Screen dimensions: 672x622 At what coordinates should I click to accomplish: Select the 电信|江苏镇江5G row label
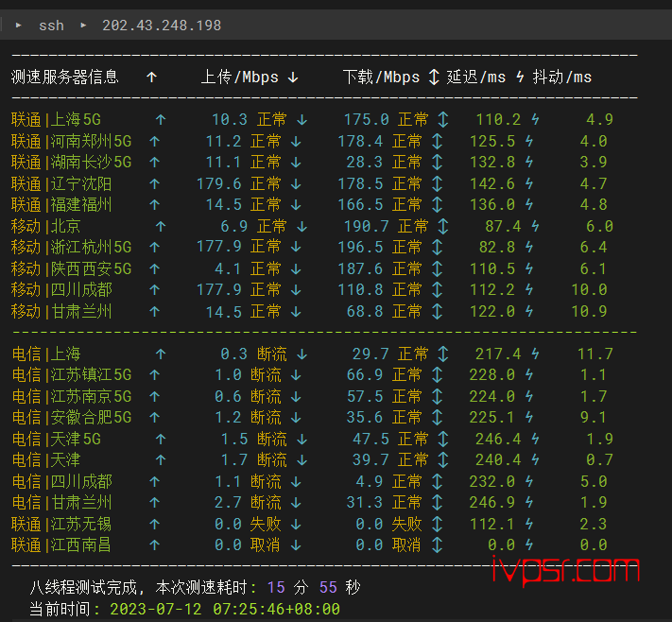pyautogui.click(x=72, y=374)
